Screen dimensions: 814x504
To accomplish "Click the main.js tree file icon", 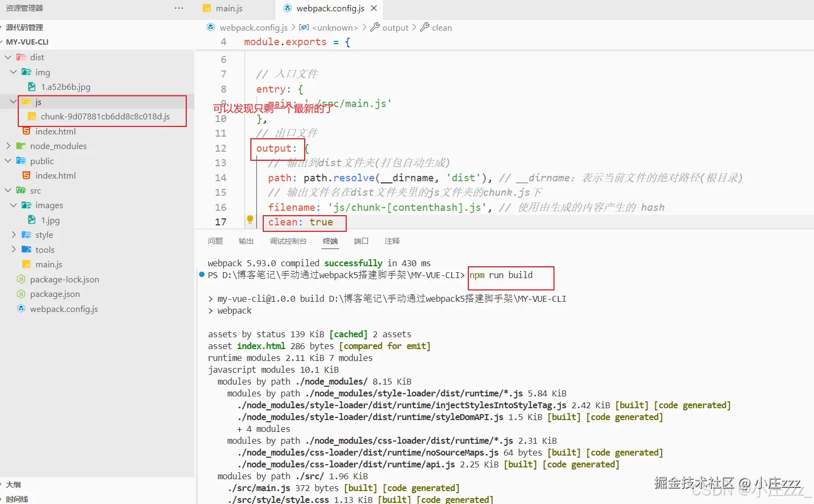I will 26,264.
